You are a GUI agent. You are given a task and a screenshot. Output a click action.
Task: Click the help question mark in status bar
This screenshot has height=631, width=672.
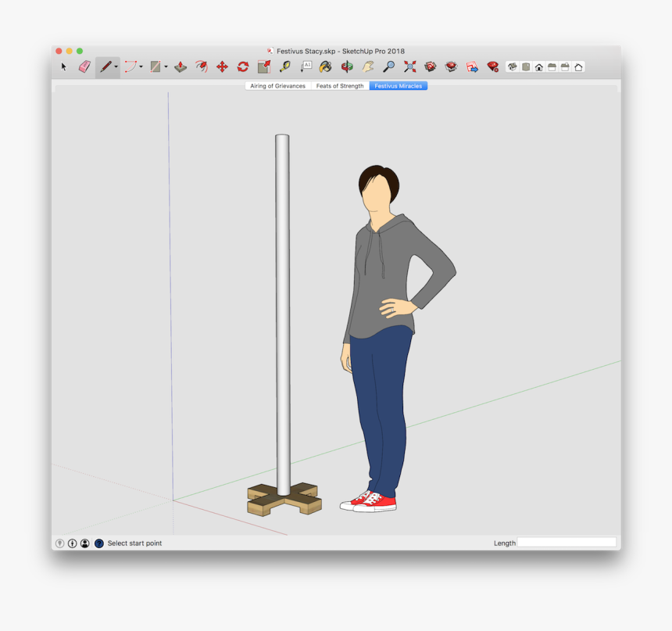99,543
